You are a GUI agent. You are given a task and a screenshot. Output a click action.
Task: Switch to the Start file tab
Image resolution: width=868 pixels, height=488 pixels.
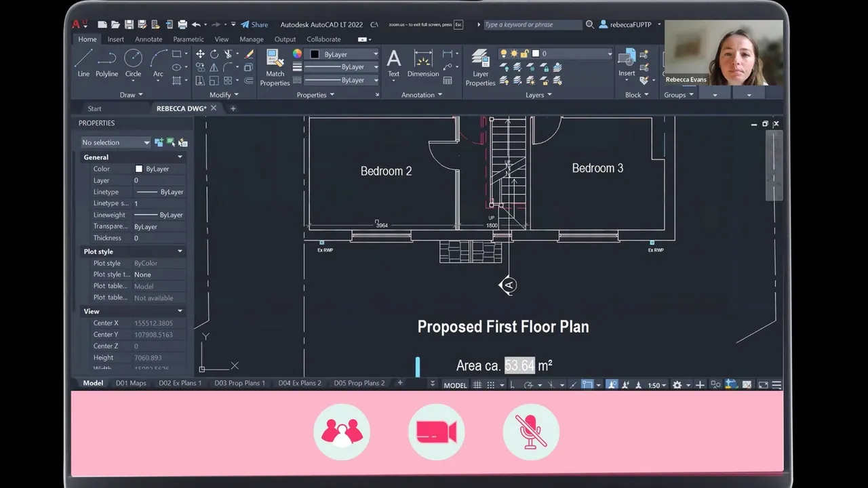tap(94, 108)
